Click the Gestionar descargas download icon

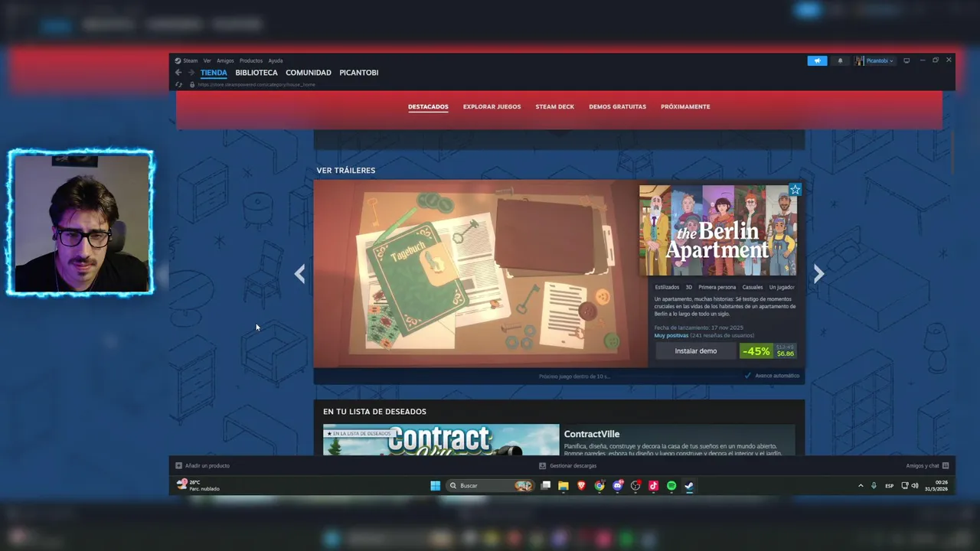(x=542, y=465)
